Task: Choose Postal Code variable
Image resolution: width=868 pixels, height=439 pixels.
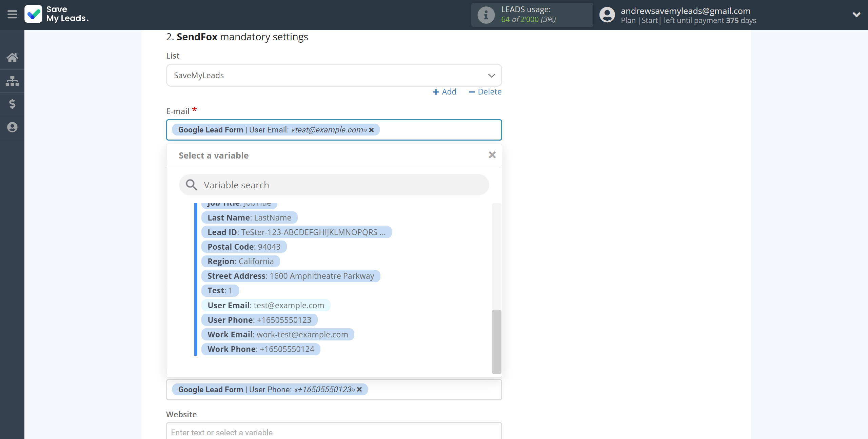Action: [244, 247]
